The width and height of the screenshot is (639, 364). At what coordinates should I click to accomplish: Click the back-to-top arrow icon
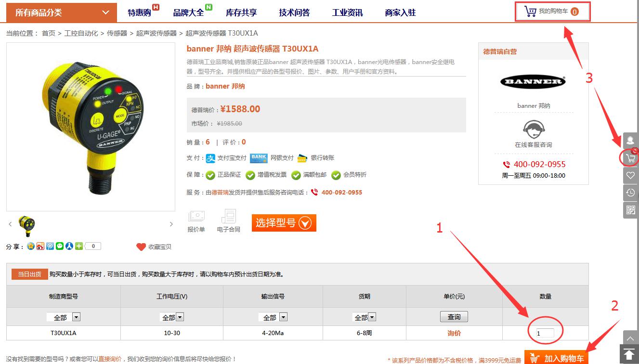click(x=630, y=354)
